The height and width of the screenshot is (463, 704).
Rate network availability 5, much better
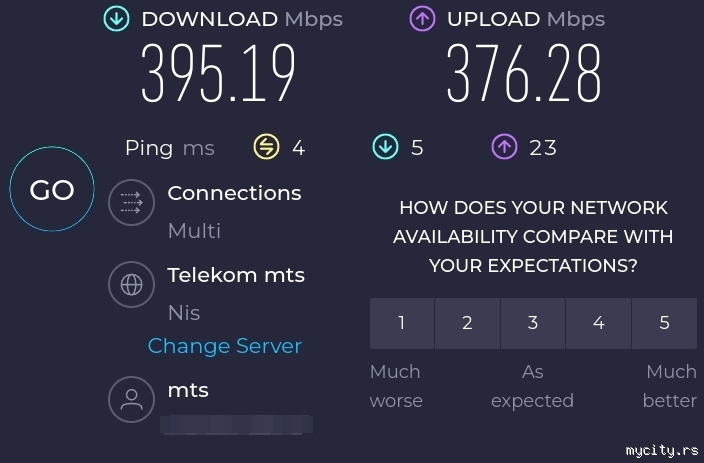664,323
